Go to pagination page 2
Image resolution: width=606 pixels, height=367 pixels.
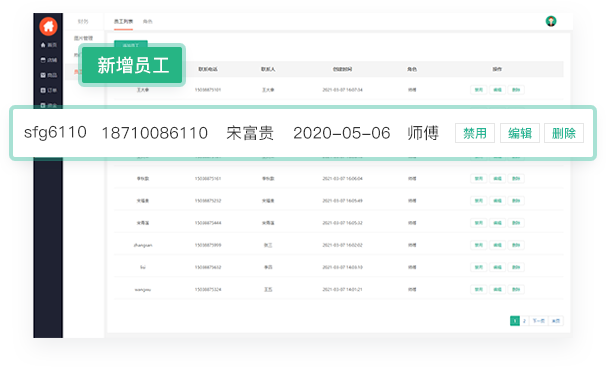coord(524,321)
